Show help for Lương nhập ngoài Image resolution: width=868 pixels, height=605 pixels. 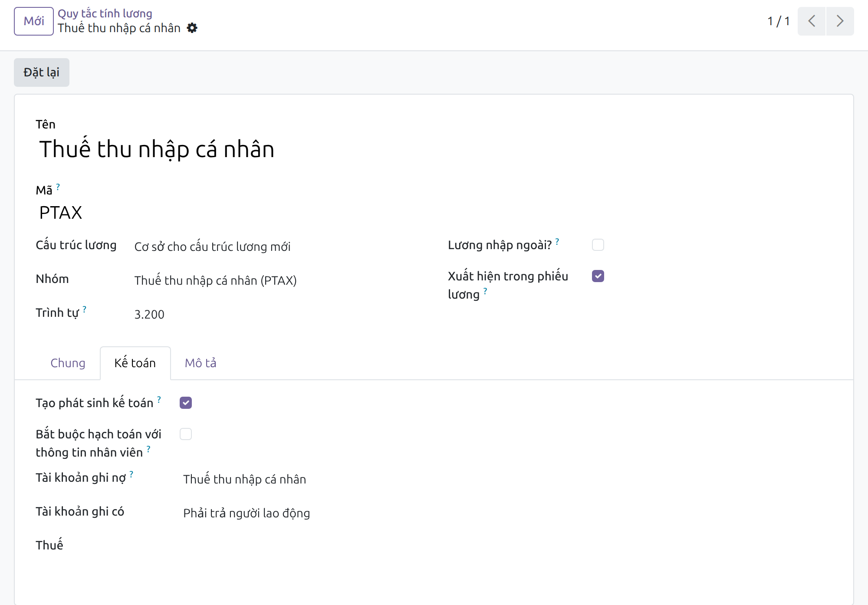click(557, 242)
